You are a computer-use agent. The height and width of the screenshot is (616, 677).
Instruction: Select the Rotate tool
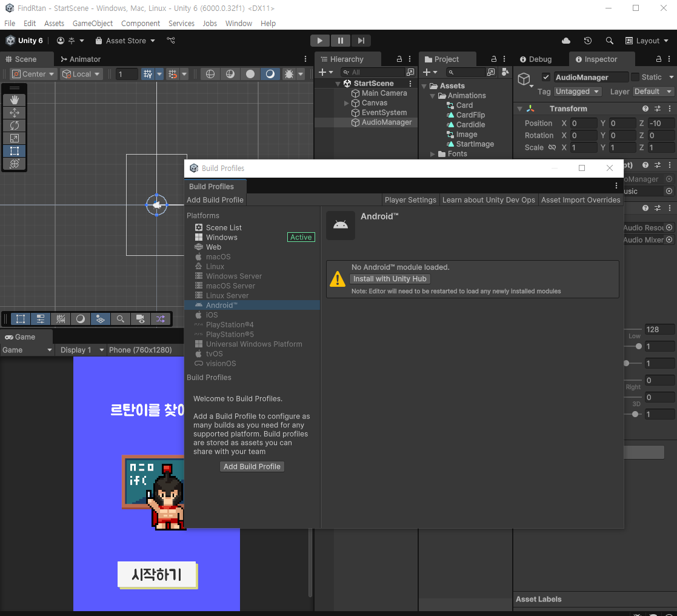(15, 126)
